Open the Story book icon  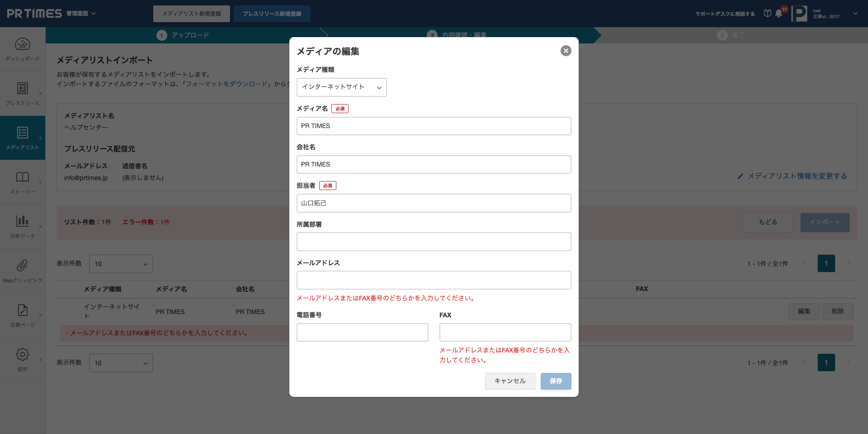[23, 177]
